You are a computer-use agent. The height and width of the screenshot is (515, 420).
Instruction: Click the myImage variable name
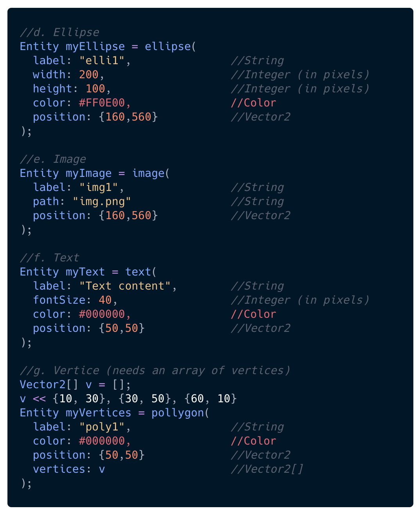coord(89,173)
